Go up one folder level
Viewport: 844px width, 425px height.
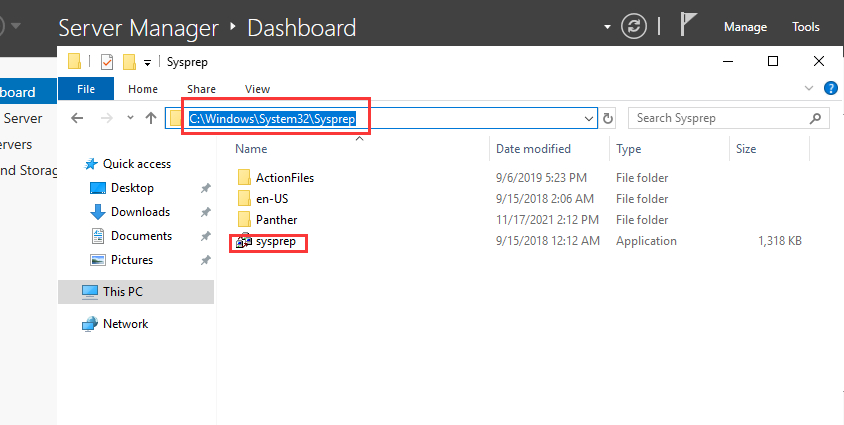click(151, 118)
